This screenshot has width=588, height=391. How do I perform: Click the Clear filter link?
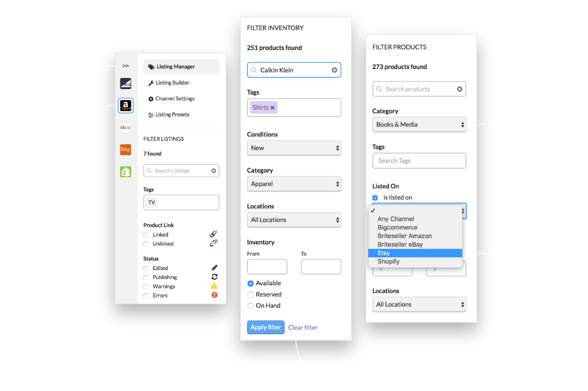pyautogui.click(x=303, y=328)
